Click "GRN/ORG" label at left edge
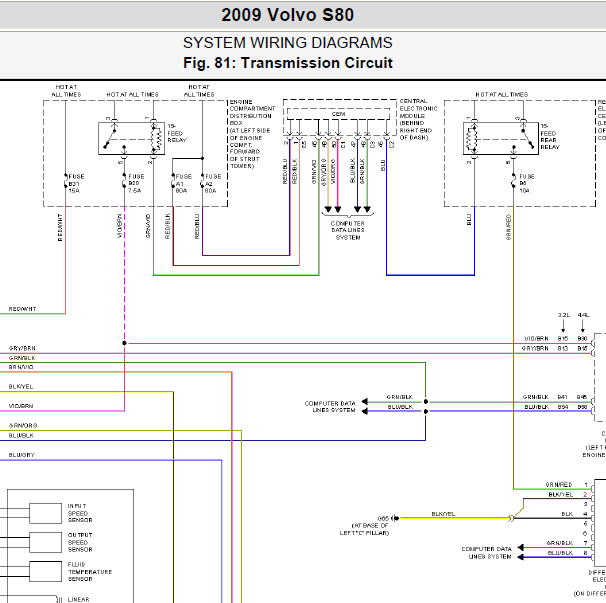The width and height of the screenshot is (606, 603). click(23, 426)
